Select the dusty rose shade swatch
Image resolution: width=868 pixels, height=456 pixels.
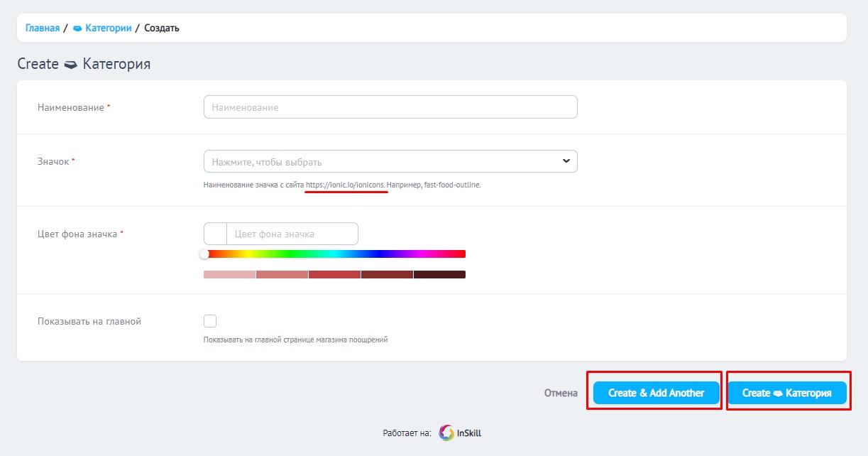click(x=282, y=274)
